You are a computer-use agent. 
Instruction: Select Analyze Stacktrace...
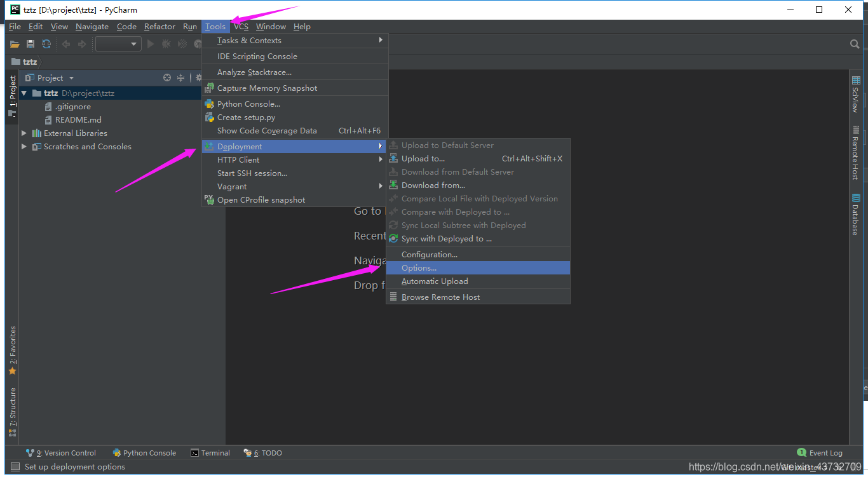295,72
